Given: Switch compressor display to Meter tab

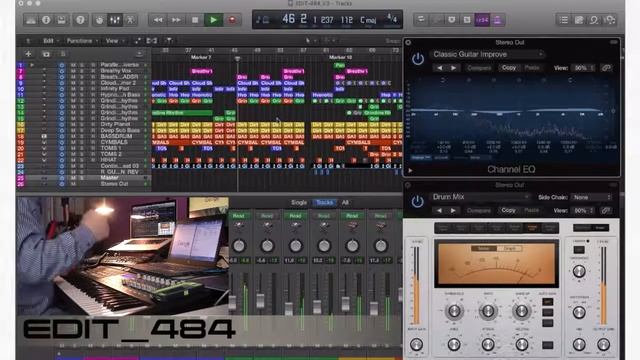Looking at the screenshot, I should click(484, 248).
